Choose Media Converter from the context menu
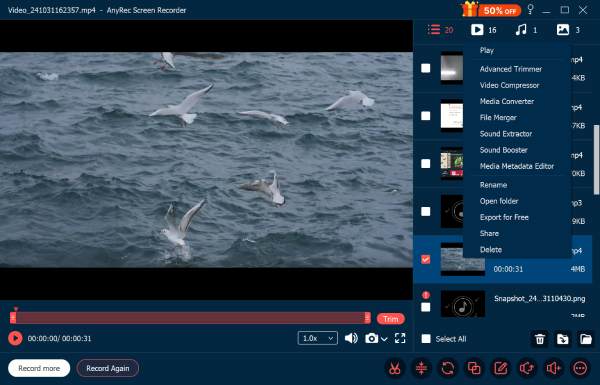This screenshot has height=385, width=600. 507,101
